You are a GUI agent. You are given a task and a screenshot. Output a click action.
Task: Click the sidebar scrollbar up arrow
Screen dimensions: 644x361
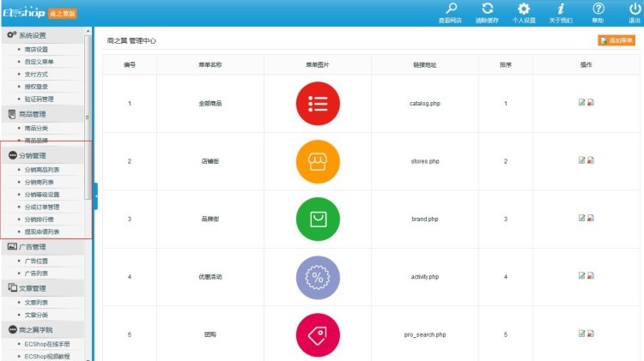88,31
